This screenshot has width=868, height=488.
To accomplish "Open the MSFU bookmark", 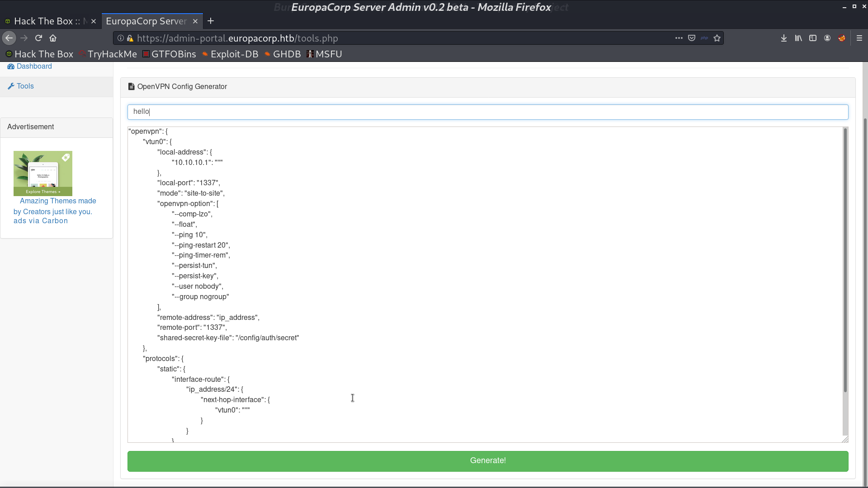I will click(324, 54).
